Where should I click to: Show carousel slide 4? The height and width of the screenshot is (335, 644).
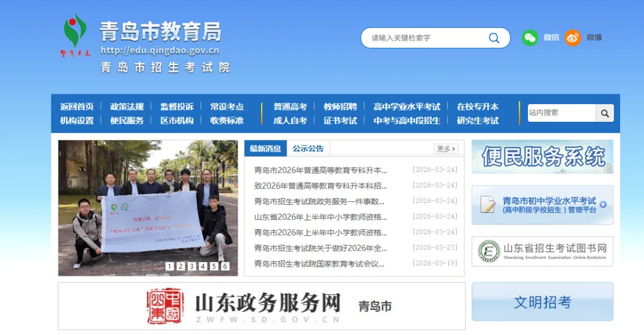coord(203,266)
